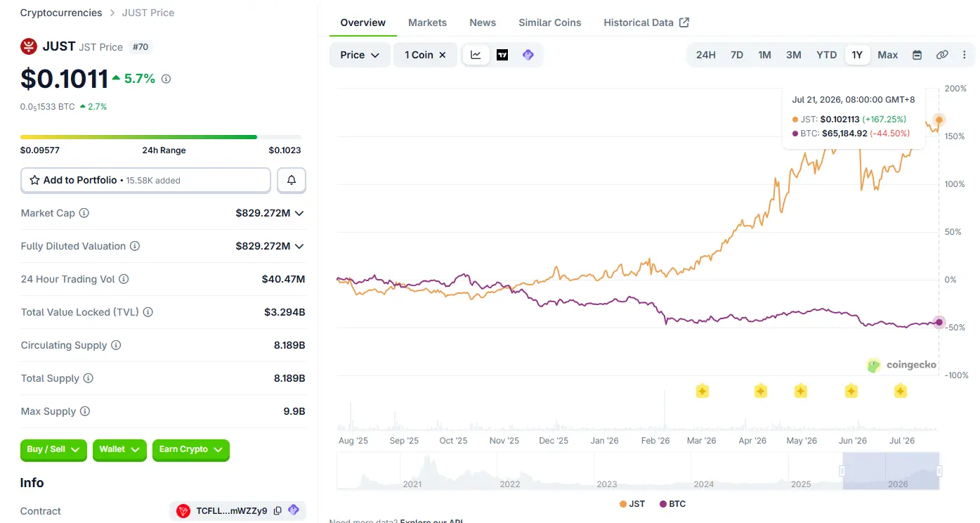
Task: Open the Similar Coins tab
Action: [x=550, y=22]
